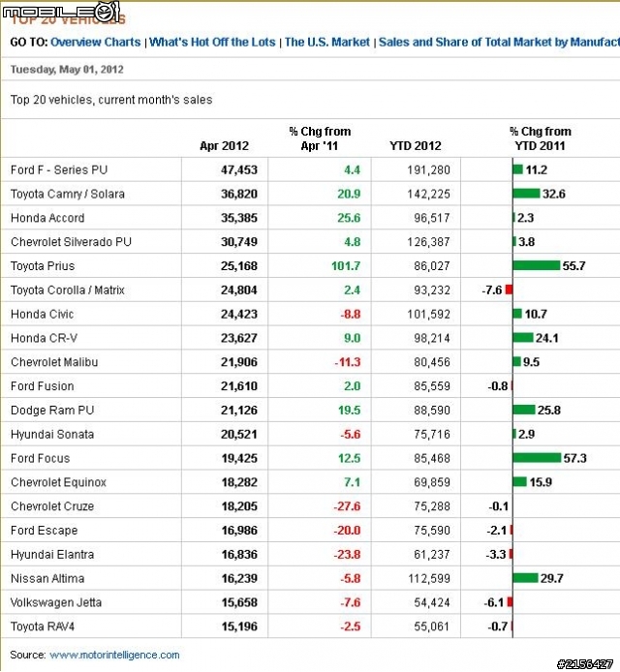Click the Apr 2012 column header
The height and width of the screenshot is (672, 620).
coord(224,145)
